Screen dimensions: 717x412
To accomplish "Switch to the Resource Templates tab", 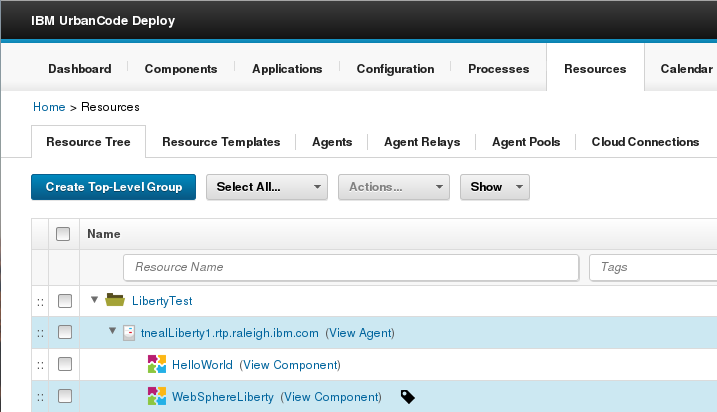I will (221, 142).
